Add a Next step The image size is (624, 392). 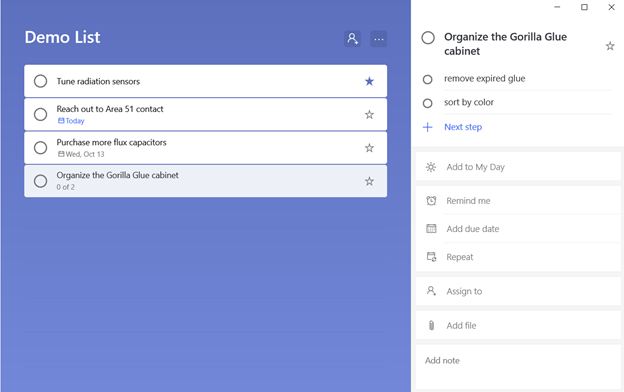463,127
